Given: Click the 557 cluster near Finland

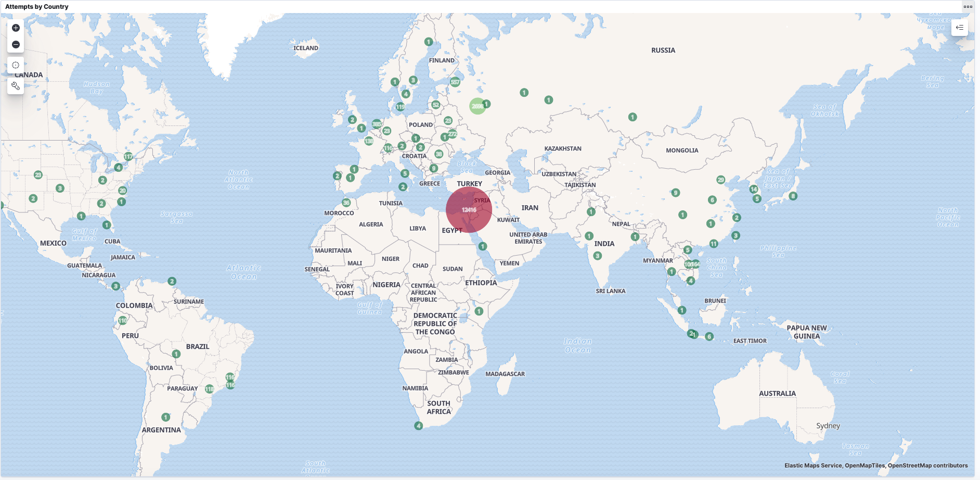Looking at the screenshot, I should 455,82.
